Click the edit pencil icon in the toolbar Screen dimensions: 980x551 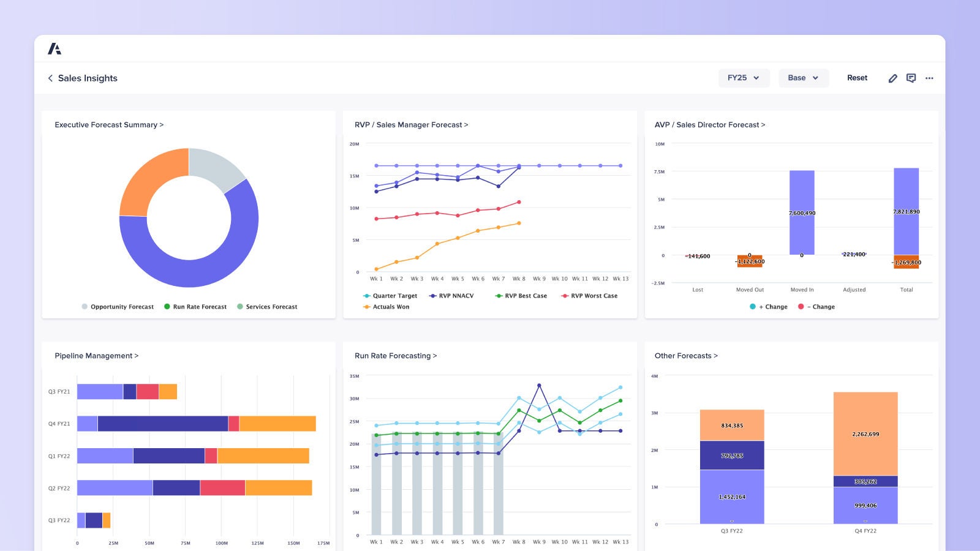coord(893,78)
